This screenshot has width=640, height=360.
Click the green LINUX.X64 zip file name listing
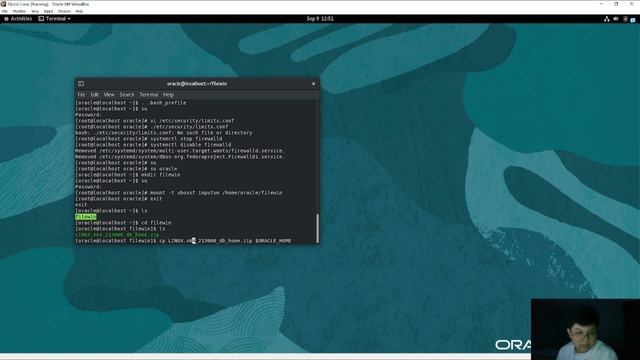pos(117,235)
